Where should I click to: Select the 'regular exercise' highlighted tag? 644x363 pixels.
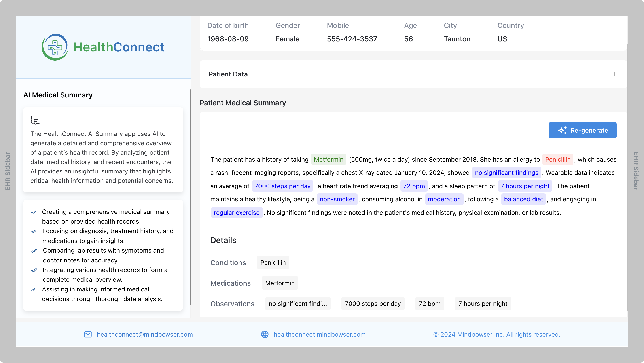(237, 213)
